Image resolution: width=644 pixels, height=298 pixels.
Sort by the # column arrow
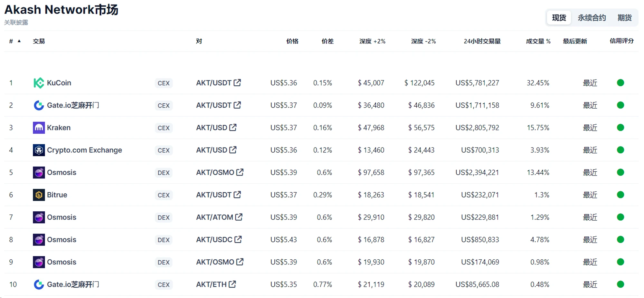[19, 41]
